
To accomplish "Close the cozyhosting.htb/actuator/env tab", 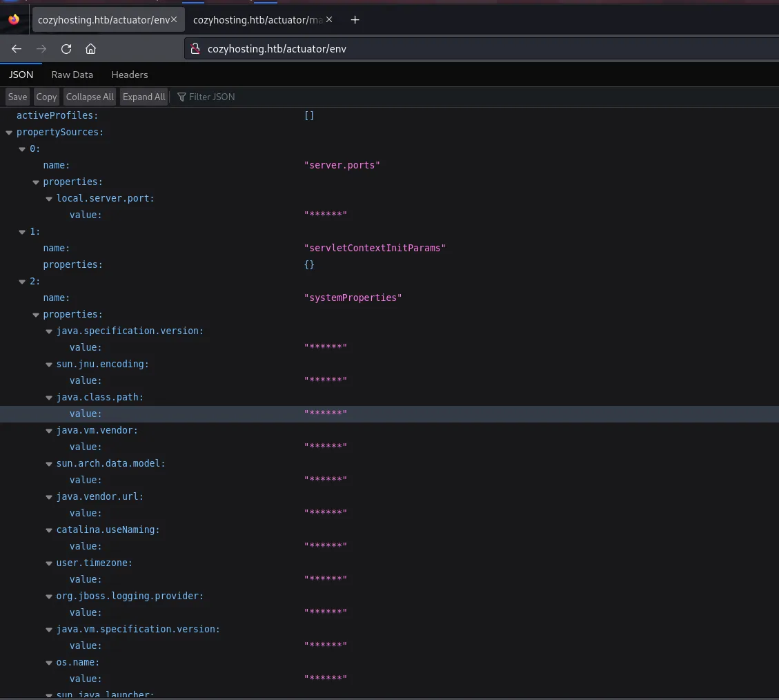I will 174,19.
